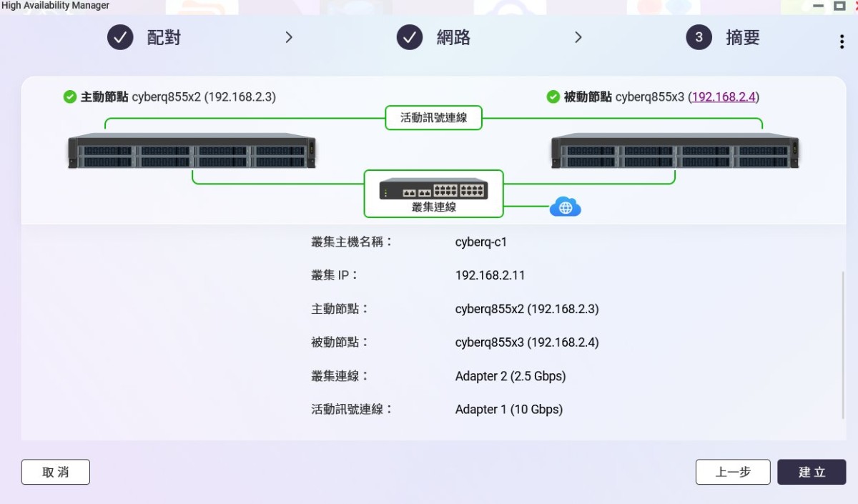Click the green check beside 主動節點

tap(70, 97)
